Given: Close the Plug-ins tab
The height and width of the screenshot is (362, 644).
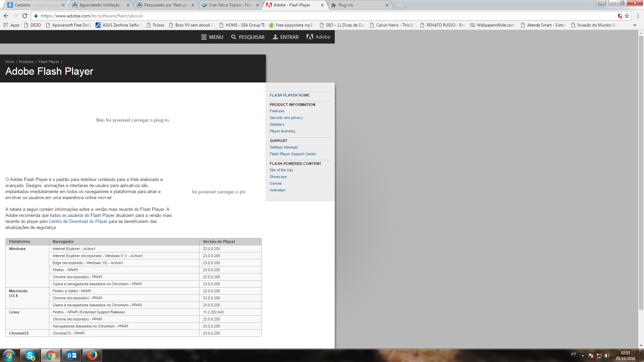Looking at the screenshot, I should coord(387,5).
